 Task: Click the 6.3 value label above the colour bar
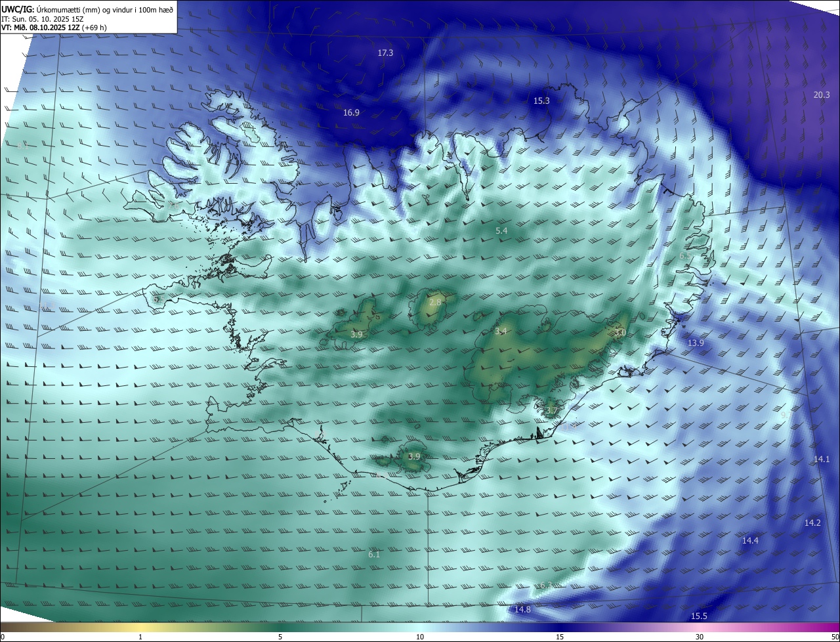(545, 585)
